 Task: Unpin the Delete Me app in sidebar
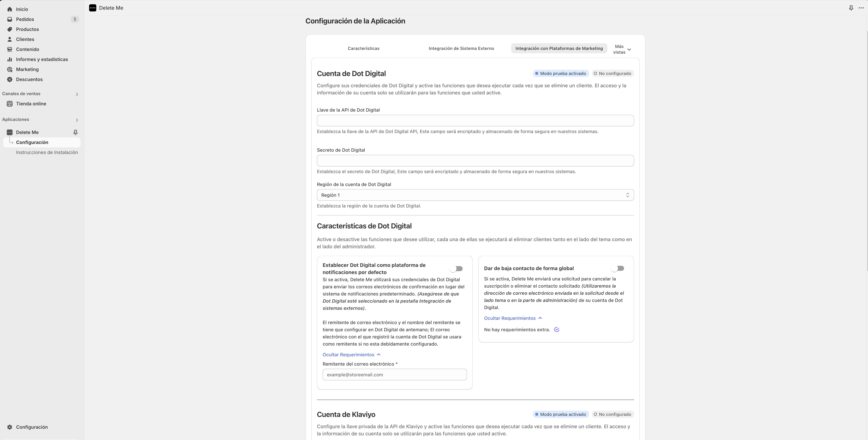coord(76,132)
